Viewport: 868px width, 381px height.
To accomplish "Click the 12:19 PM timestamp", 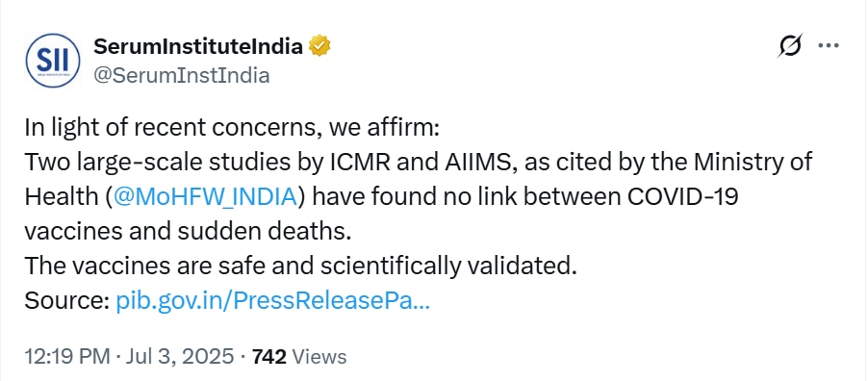I will coord(67,357).
